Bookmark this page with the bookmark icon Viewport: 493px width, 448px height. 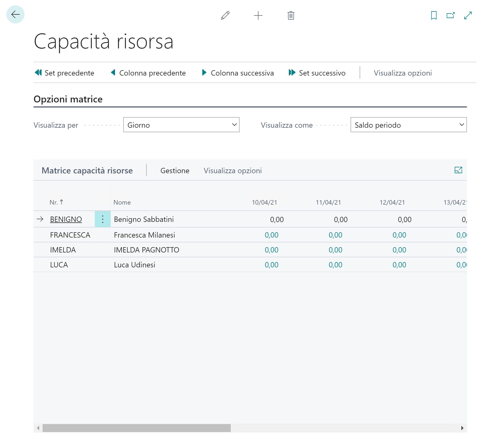click(x=433, y=16)
